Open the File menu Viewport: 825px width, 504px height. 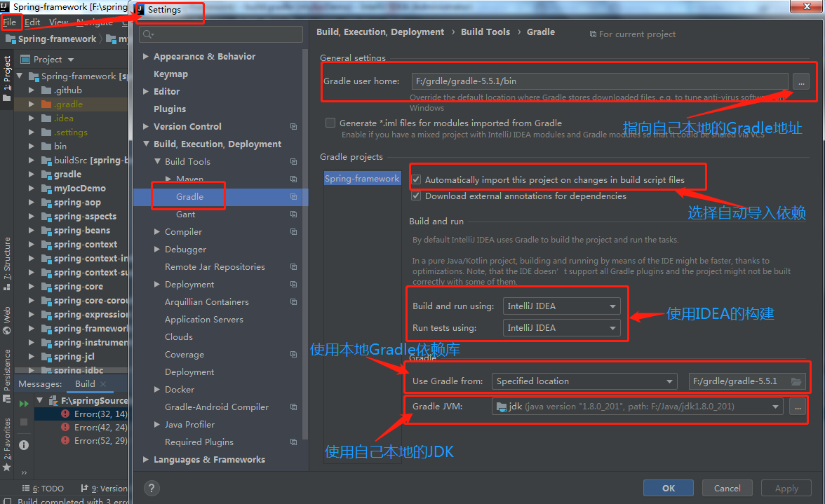(x=11, y=22)
